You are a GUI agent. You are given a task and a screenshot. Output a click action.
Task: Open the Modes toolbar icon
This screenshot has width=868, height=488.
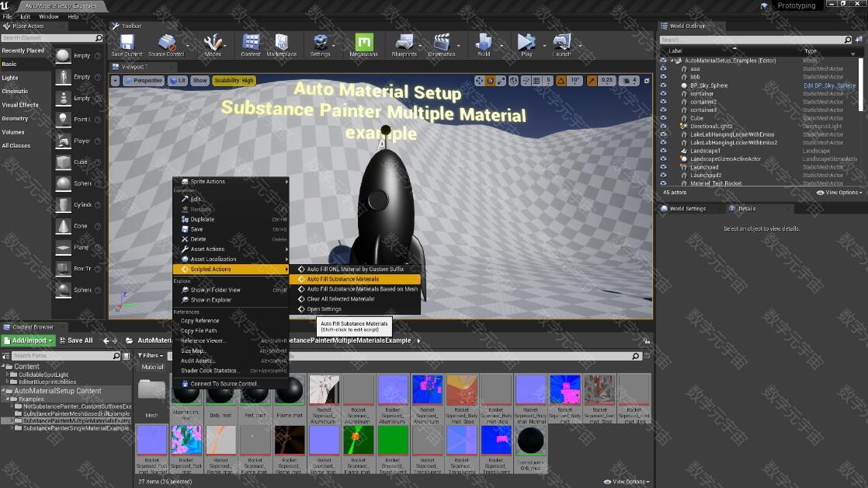pos(213,45)
